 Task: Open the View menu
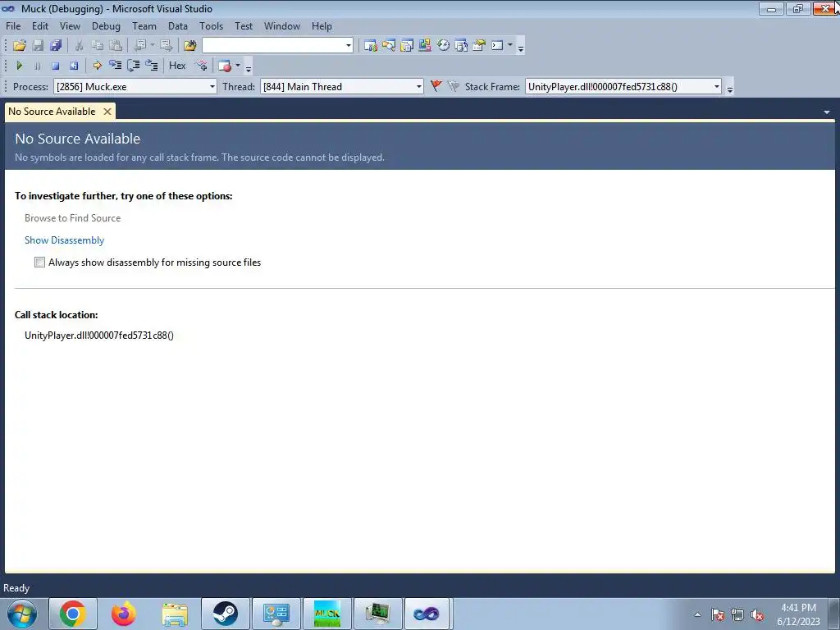coord(70,25)
